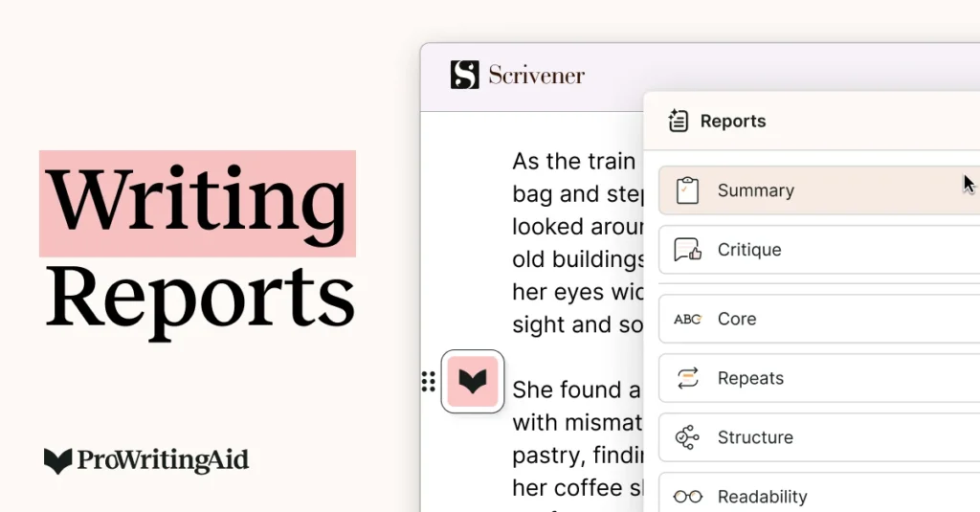Screen dimensions: 980x512
Task: Click the Summary clipboard icon
Action: 686,190
